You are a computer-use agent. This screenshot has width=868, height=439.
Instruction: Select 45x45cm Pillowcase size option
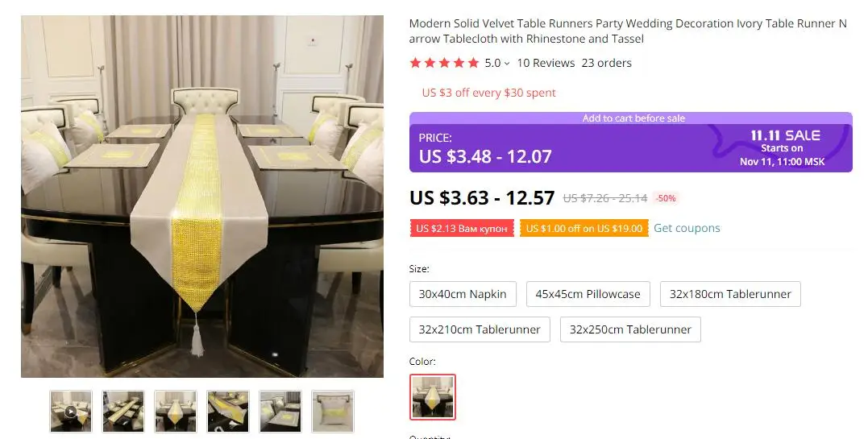point(588,294)
